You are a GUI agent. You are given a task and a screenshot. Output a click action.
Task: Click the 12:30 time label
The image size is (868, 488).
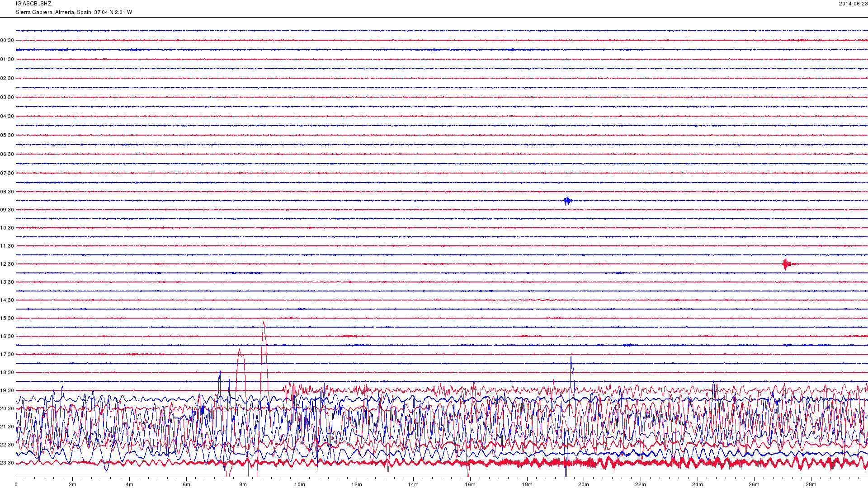click(x=7, y=264)
